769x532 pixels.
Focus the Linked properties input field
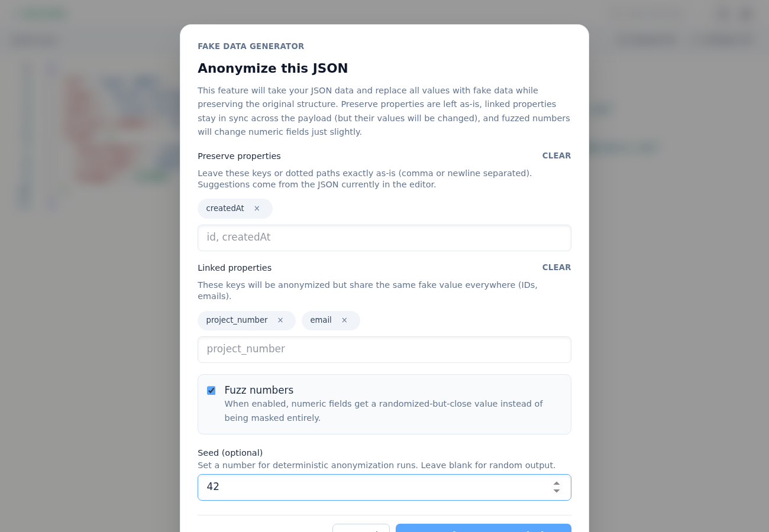point(384,349)
